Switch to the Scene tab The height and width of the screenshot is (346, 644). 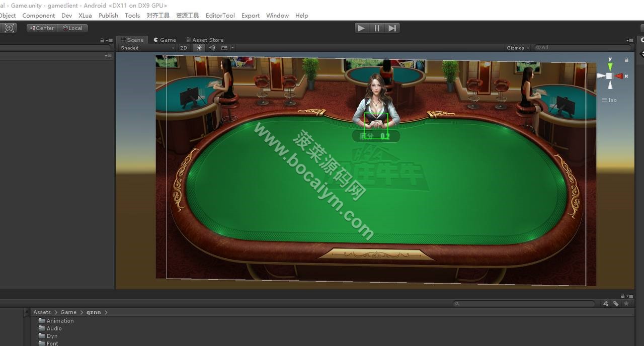coord(132,40)
